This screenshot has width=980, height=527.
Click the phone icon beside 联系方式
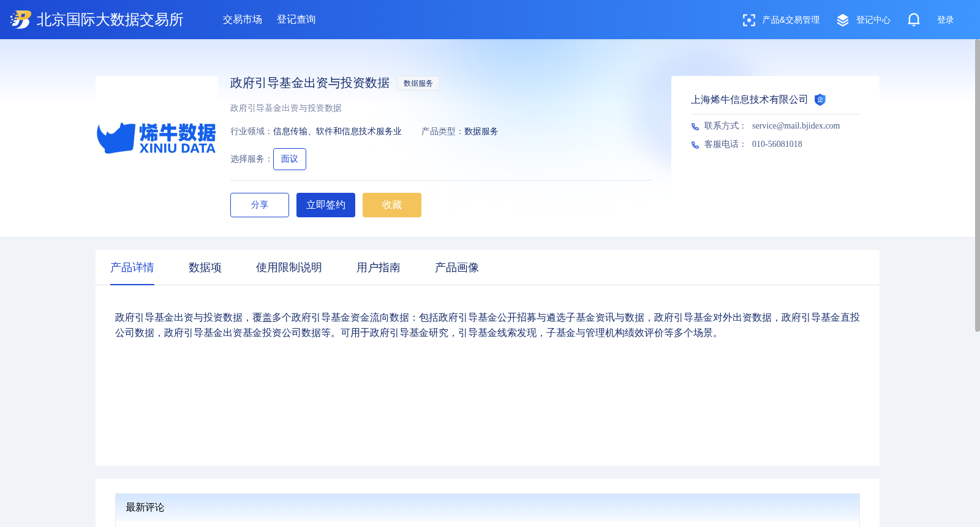(695, 127)
